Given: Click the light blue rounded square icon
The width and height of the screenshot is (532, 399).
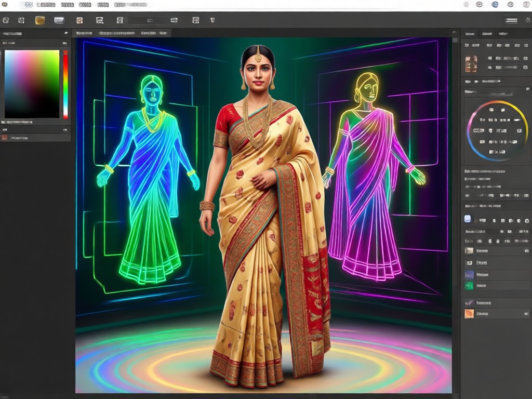Looking at the screenshot, I should 468,219.
